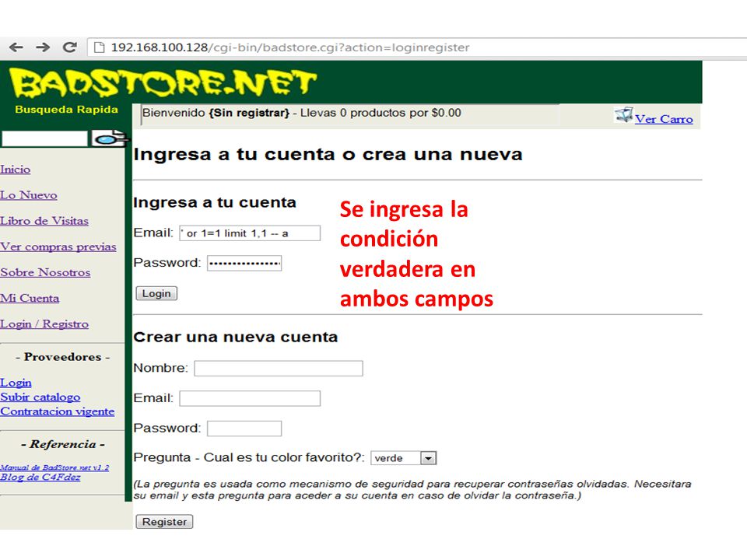Viewport: 747px width, 560px height.
Task: Click the Nombre input field
Action: point(279,369)
